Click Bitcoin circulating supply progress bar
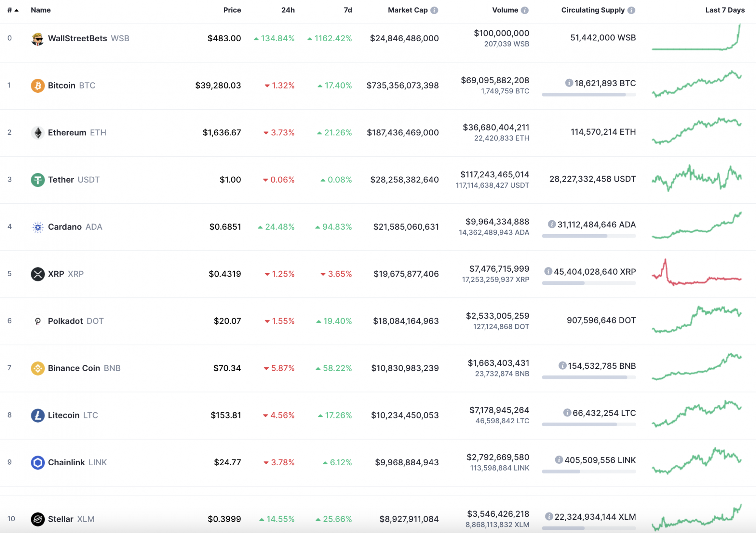The image size is (756, 533). (x=589, y=95)
